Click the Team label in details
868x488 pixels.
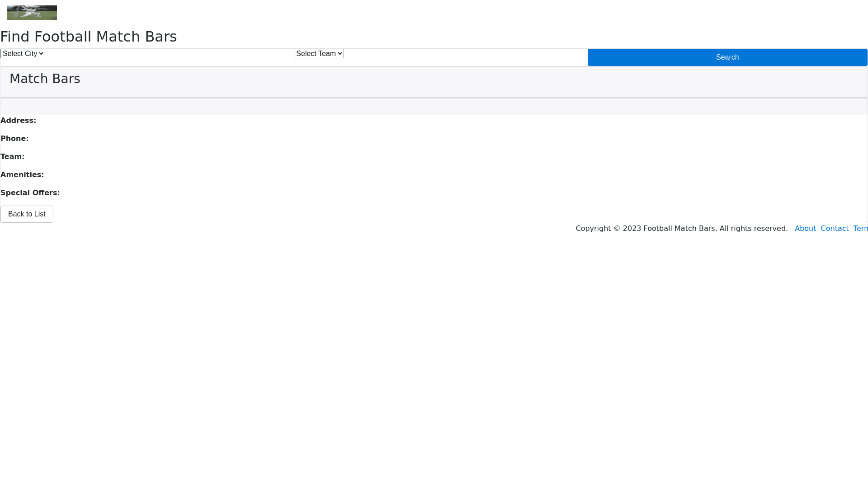(13, 157)
